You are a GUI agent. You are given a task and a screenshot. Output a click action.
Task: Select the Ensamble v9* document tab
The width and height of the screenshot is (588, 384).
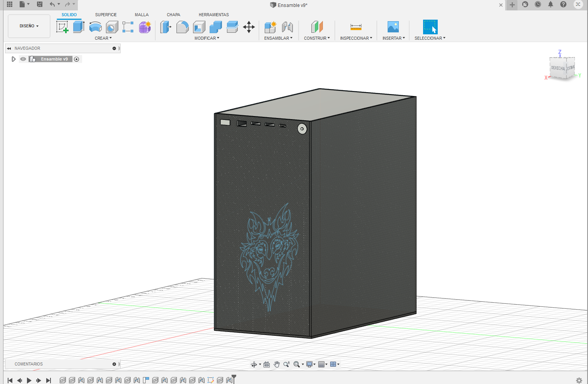[x=289, y=5]
